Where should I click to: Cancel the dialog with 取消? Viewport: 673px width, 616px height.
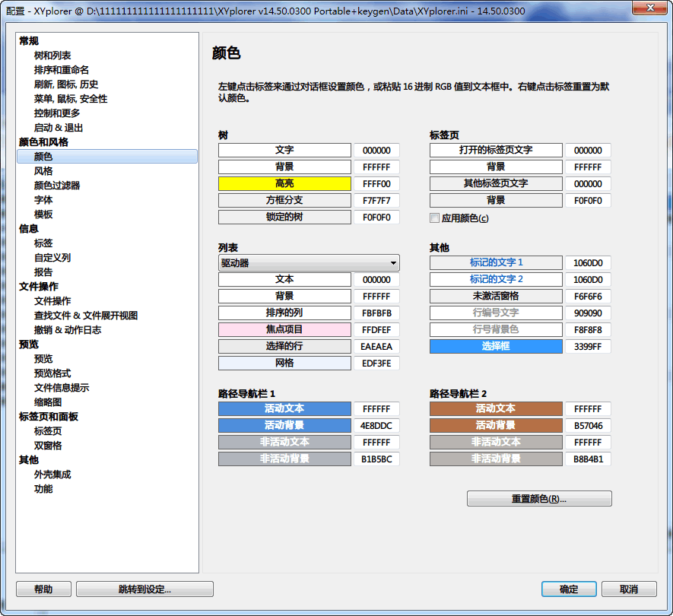tap(629, 589)
